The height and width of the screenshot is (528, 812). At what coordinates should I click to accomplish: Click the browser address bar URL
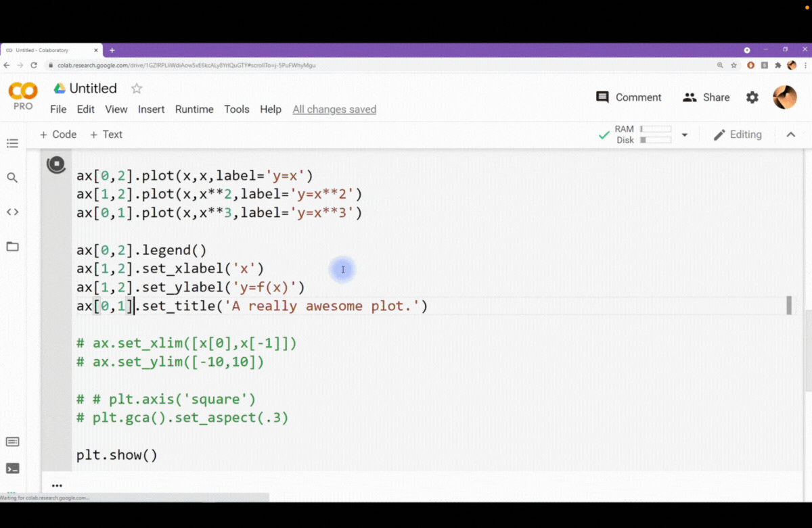tap(186, 66)
